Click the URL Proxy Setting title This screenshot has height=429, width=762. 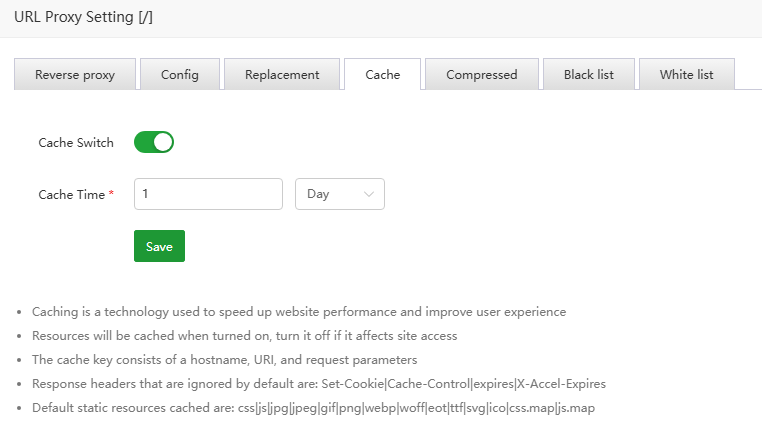[84, 17]
